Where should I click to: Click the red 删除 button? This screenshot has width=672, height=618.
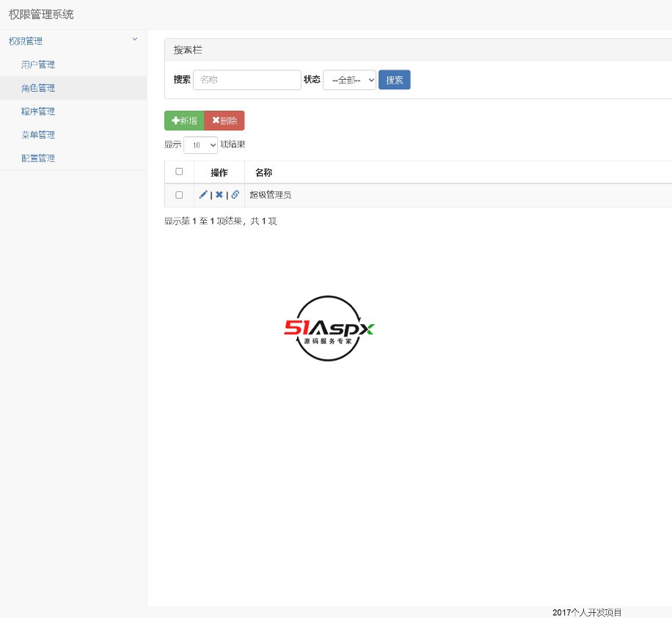pyautogui.click(x=224, y=121)
